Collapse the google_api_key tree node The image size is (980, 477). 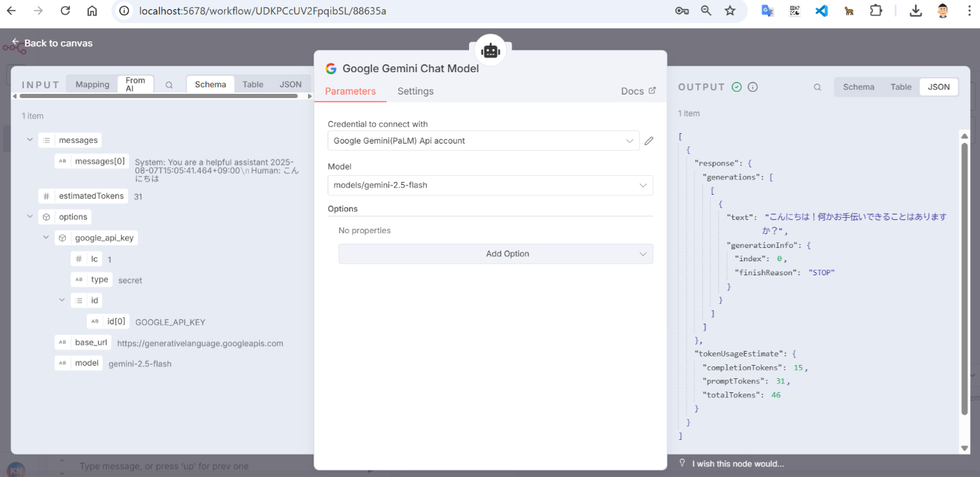click(46, 238)
